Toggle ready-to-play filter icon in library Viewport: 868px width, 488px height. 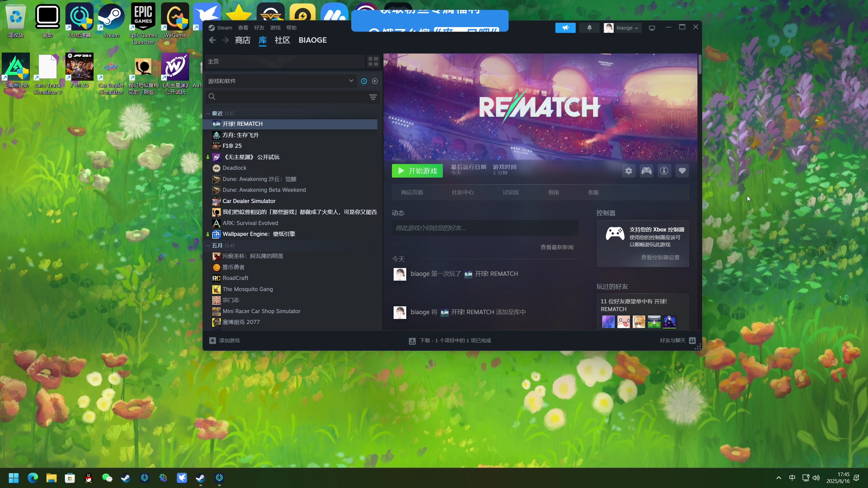tap(375, 81)
